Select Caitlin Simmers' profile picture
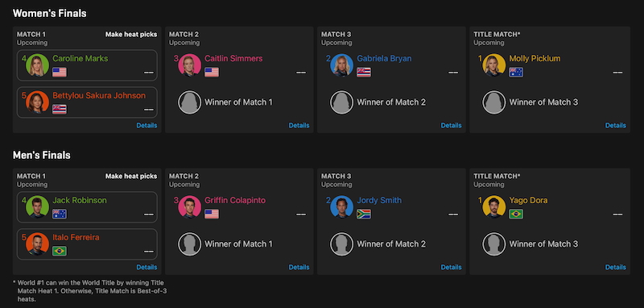This screenshot has width=644, height=308. pos(190,65)
